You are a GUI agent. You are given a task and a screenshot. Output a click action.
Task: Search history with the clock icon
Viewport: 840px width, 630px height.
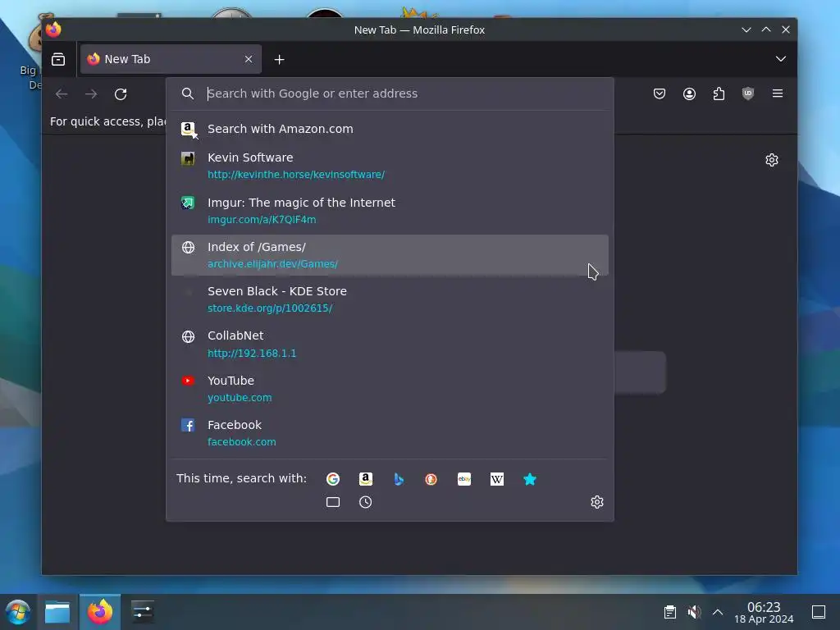[x=365, y=502]
